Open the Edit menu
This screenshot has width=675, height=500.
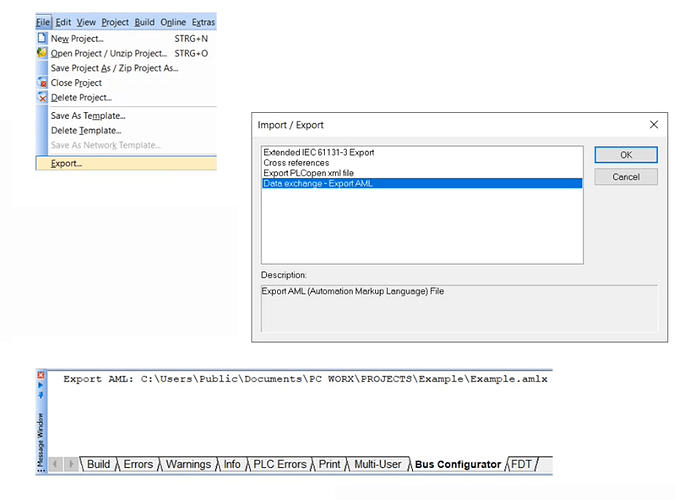[64, 22]
